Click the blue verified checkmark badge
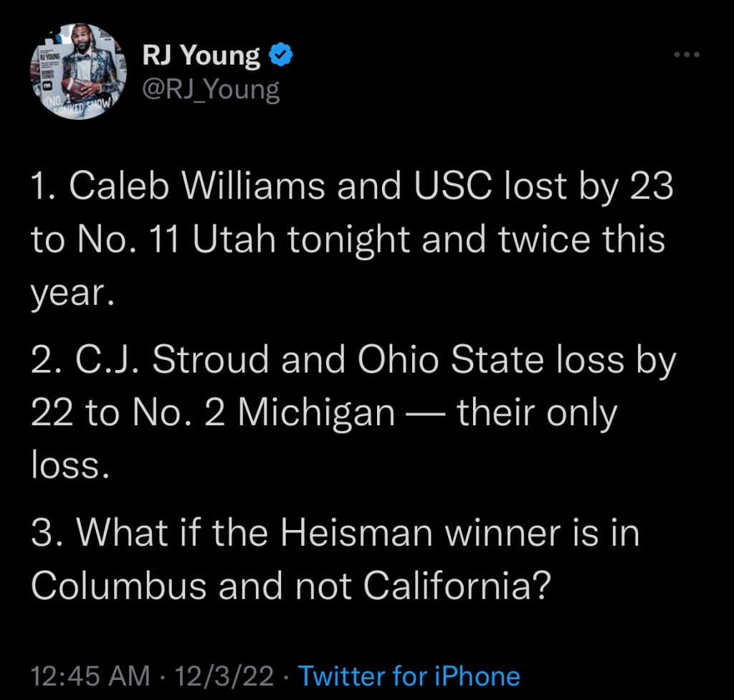Viewport: 734px width, 700px height. 280,55
